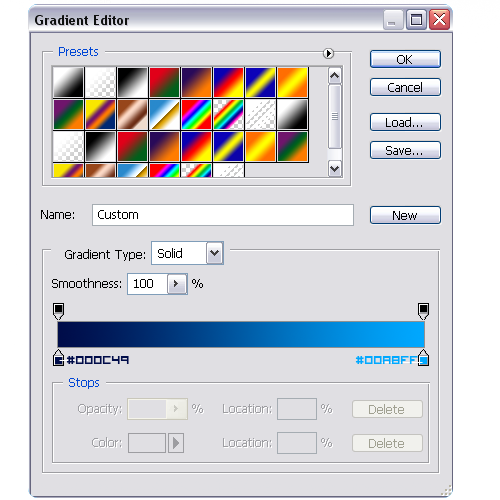The width and height of the screenshot is (500, 500).
Task: Expand the Smoothness slider arrow
Action: (x=177, y=284)
